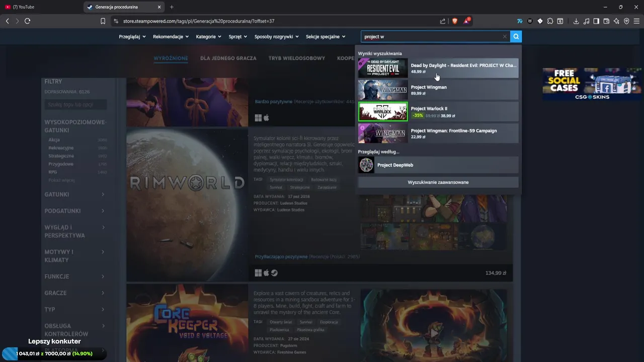Click the Free Social Cases CSGOSkins ad
Image resolution: width=644 pixels, height=362 pixels.
(x=592, y=84)
